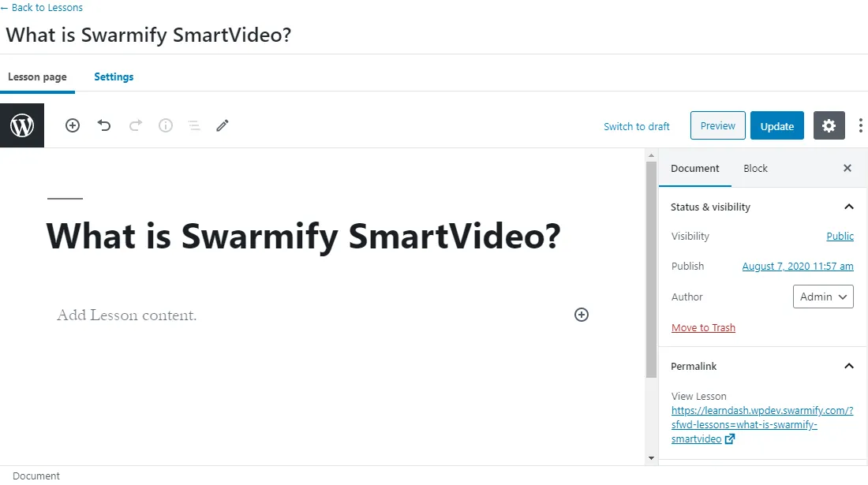Open the View Lesson permalink URL

[762, 425]
